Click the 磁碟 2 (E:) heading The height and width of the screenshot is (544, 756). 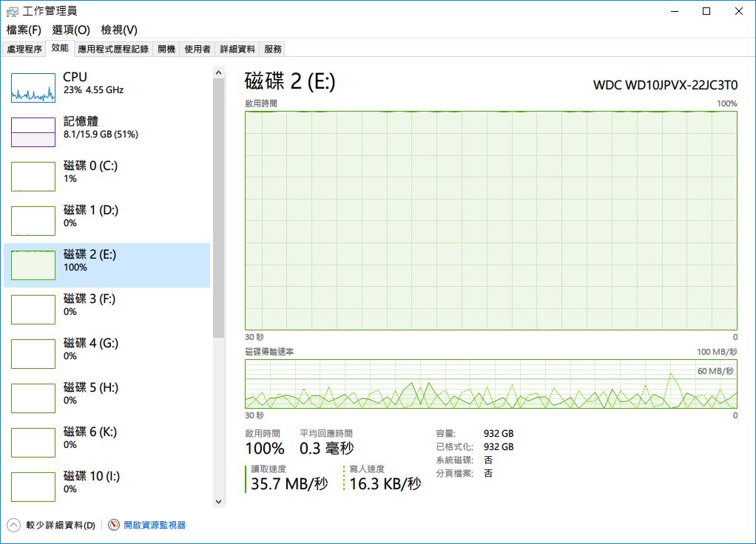(x=290, y=81)
